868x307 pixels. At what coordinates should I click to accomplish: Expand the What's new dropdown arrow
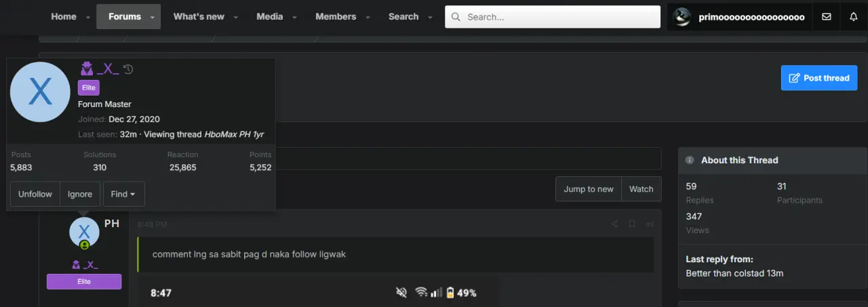coord(236,17)
